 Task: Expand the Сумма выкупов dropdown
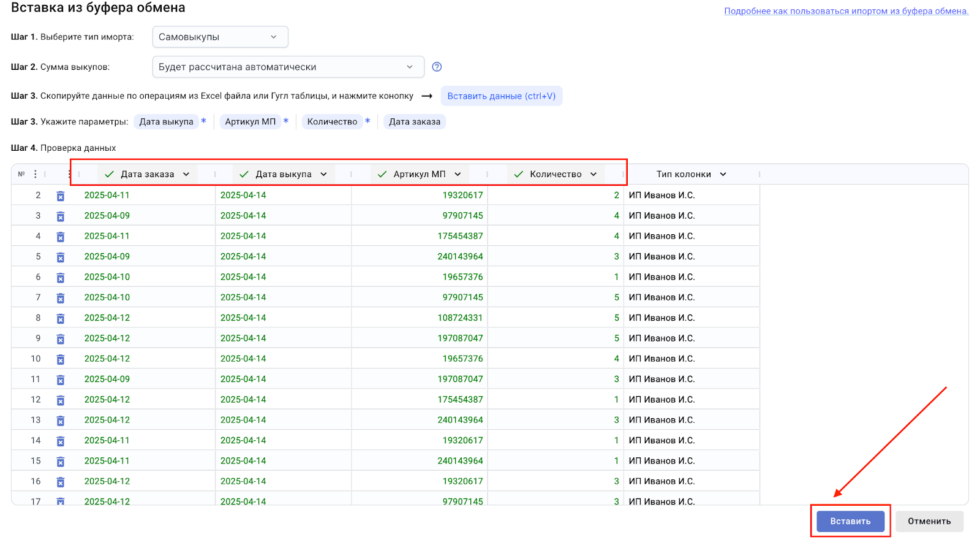pyautogui.click(x=288, y=67)
